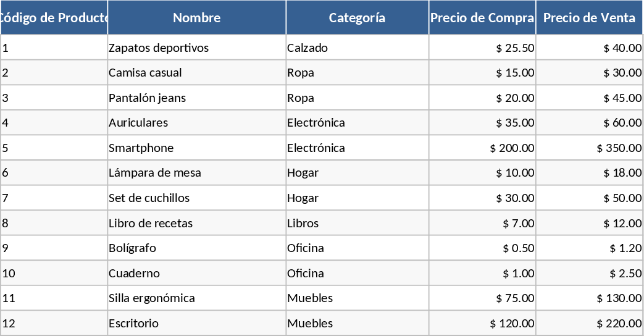Select the Bolígrafo cell
This screenshot has width=644, height=336.
click(133, 248)
